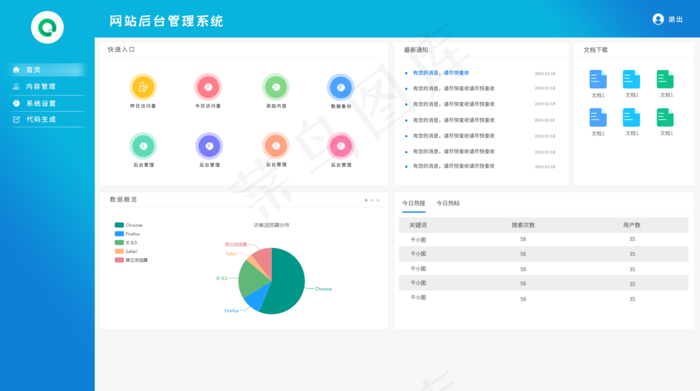Image resolution: width=700 pixels, height=391 pixels.
Task: Click the 关键词 column header
Action: pos(418,225)
